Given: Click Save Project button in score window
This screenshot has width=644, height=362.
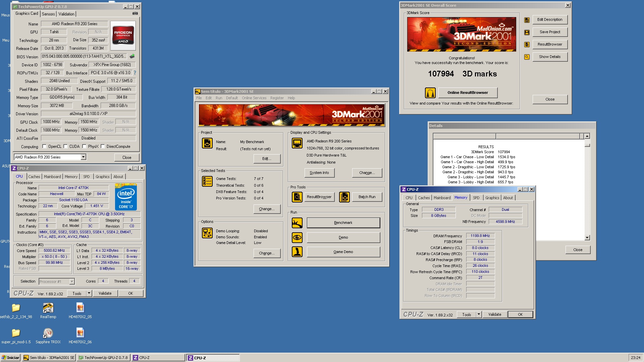Looking at the screenshot, I should pos(549,32).
